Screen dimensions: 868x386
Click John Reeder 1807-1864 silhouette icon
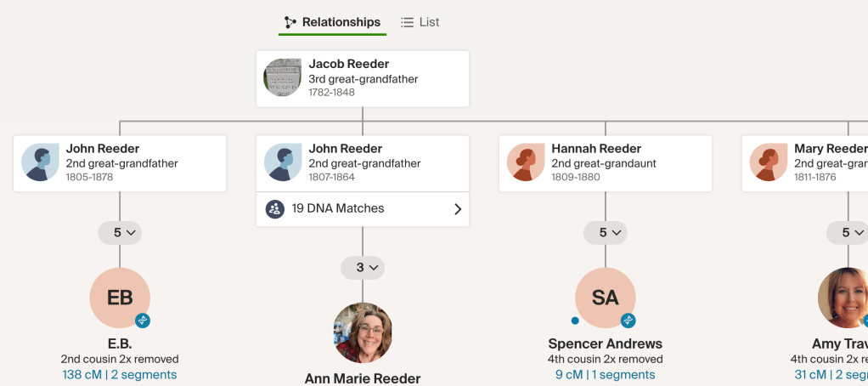point(283,162)
